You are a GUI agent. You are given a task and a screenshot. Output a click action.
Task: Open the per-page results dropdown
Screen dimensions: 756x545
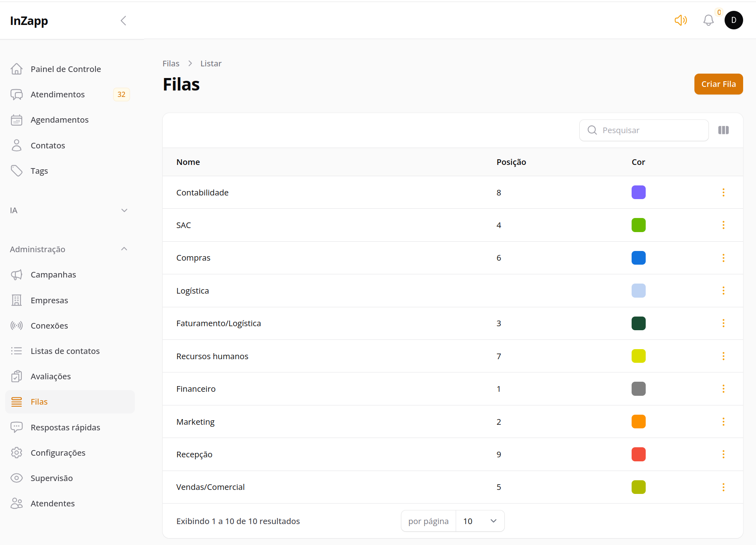click(479, 520)
